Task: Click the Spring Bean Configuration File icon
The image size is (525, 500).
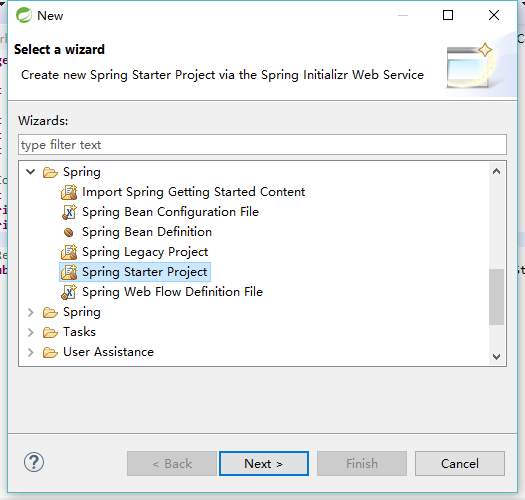Action: coord(69,212)
